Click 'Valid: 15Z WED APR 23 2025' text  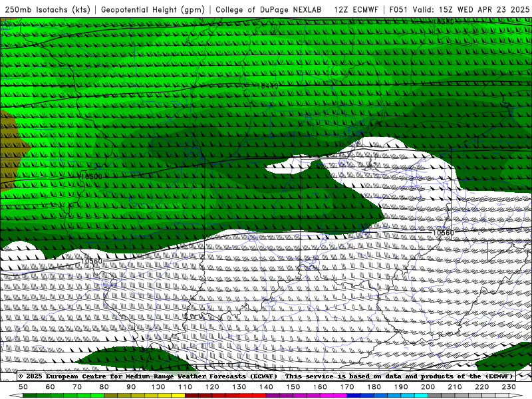pos(471,9)
